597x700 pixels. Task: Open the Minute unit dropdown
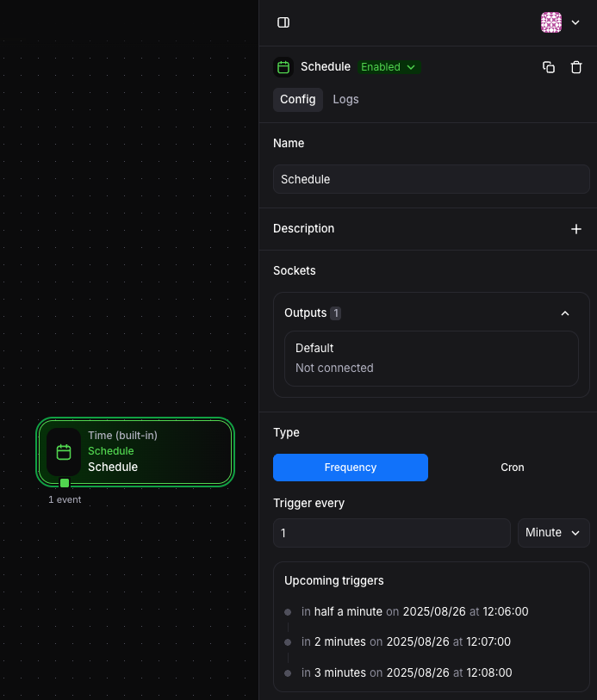click(x=553, y=533)
